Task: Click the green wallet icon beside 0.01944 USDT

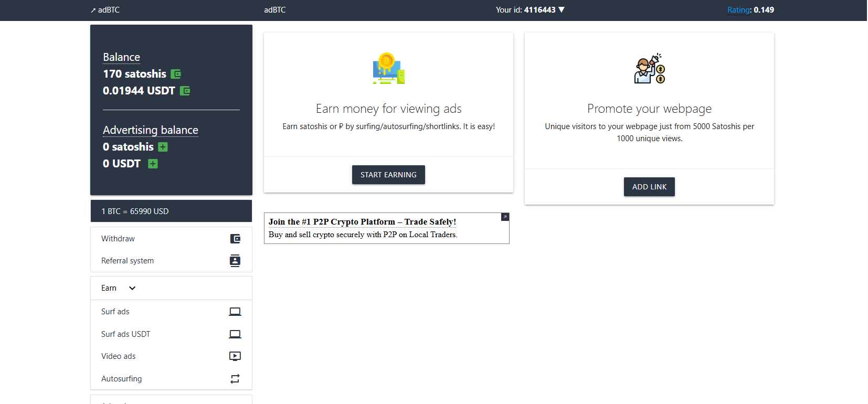Action: point(185,91)
